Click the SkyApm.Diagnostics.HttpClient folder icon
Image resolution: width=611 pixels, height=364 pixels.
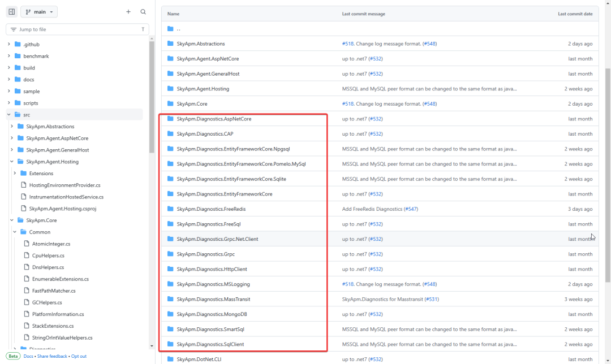pos(170,269)
